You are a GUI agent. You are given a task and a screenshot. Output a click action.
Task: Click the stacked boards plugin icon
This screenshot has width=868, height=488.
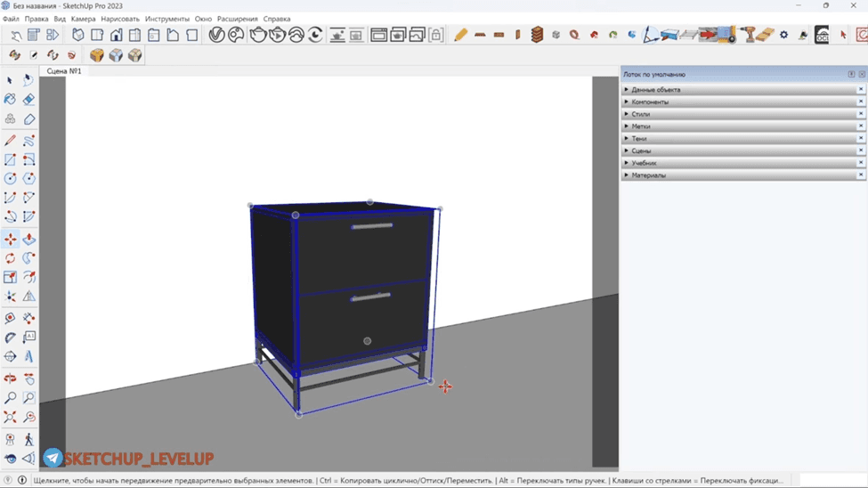pos(537,35)
